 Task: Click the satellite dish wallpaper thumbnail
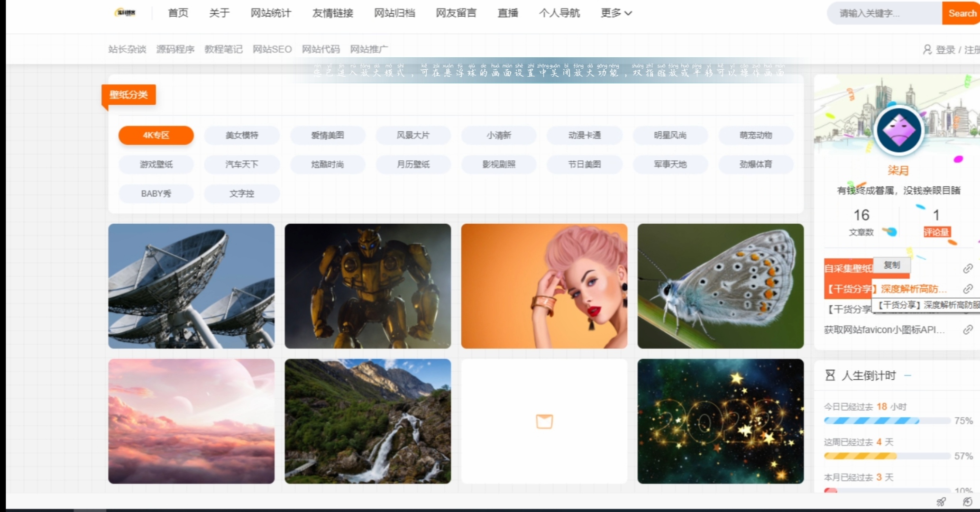192,285
